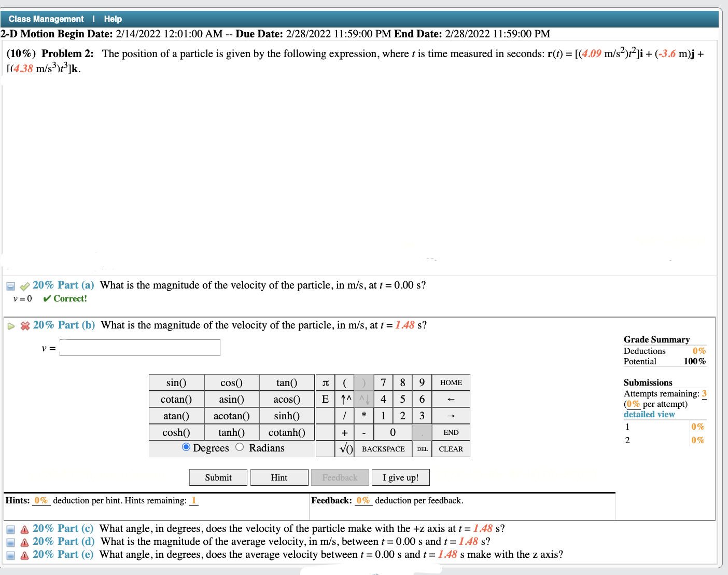Screen dimensions: 728x575
Task: Click the I give up! button
Action: tap(401, 477)
